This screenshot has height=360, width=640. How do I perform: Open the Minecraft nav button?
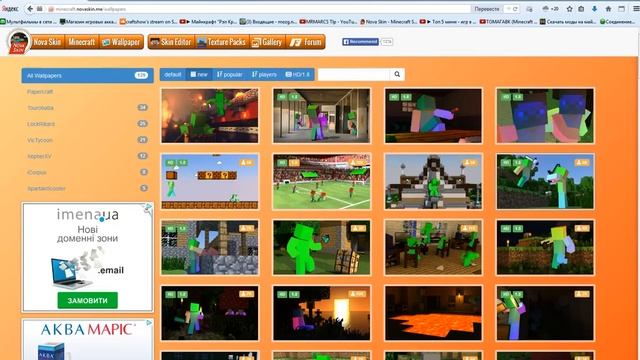coord(82,42)
